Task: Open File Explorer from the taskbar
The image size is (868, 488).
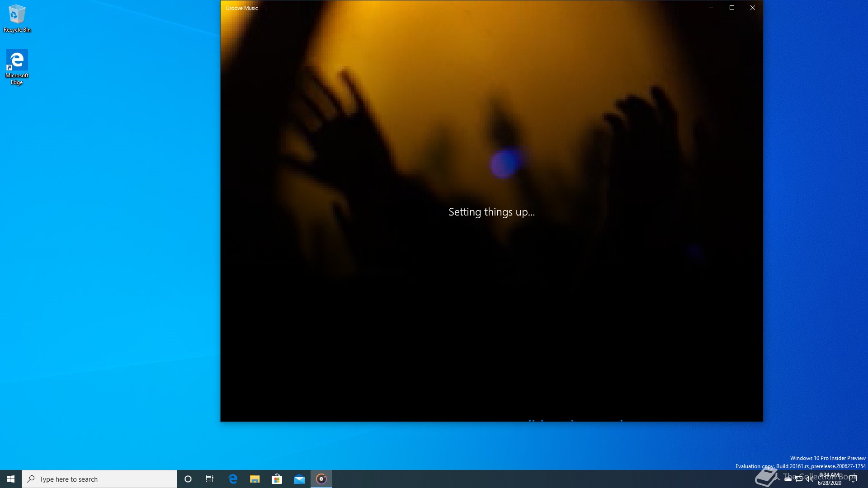Action: coord(255,479)
